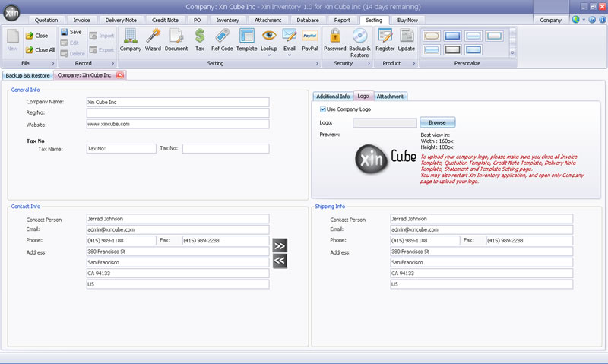Toggle Use Company Logo checkbox

coord(322,109)
